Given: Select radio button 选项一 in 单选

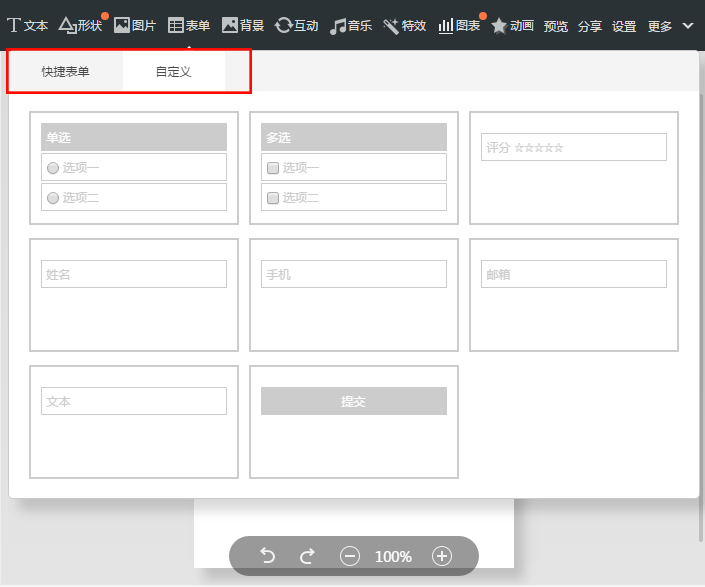Looking at the screenshot, I should (x=53, y=168).
